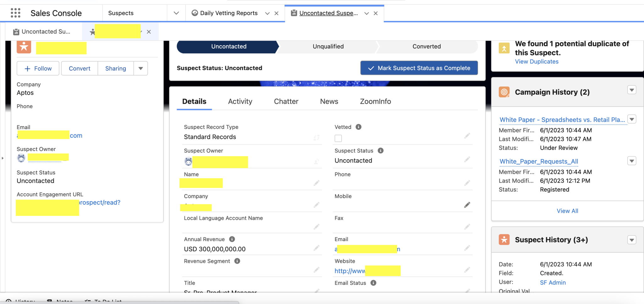The image size is (644, 304).
Task: Click Mark Suspect Status as Complete
Action: coord(419,68)
